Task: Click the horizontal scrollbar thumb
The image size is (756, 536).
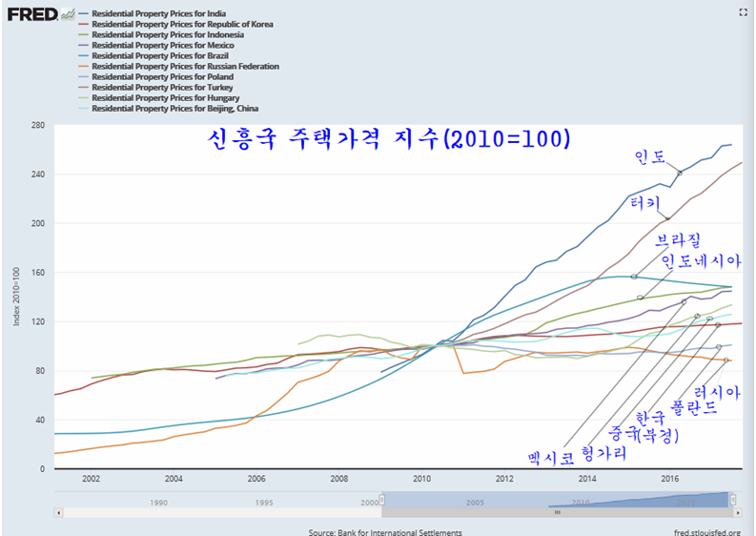Action: pyautogui.click(x=557, y=512)
